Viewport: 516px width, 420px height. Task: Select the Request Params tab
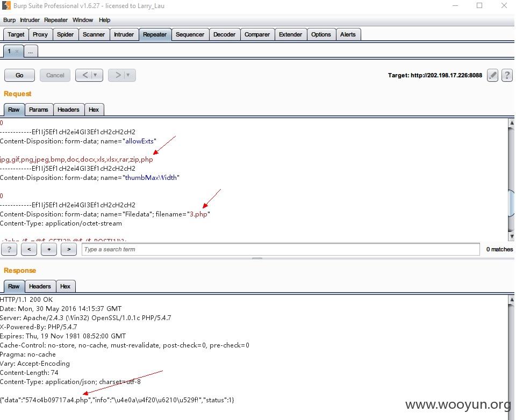point(39,110)
